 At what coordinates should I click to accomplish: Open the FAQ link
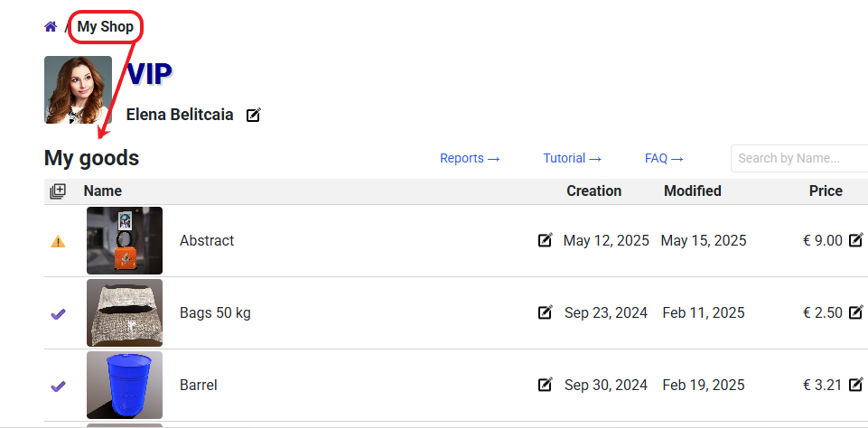coord(664,158)
